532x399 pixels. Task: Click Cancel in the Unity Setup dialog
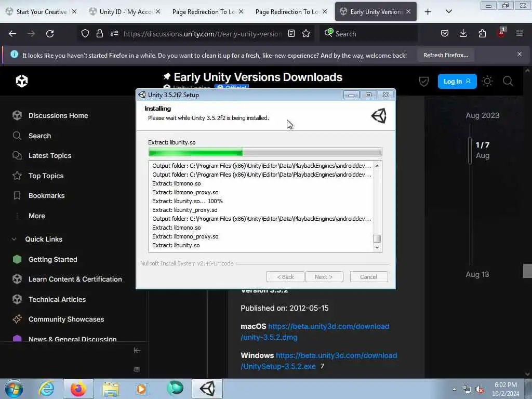point(369,277)
